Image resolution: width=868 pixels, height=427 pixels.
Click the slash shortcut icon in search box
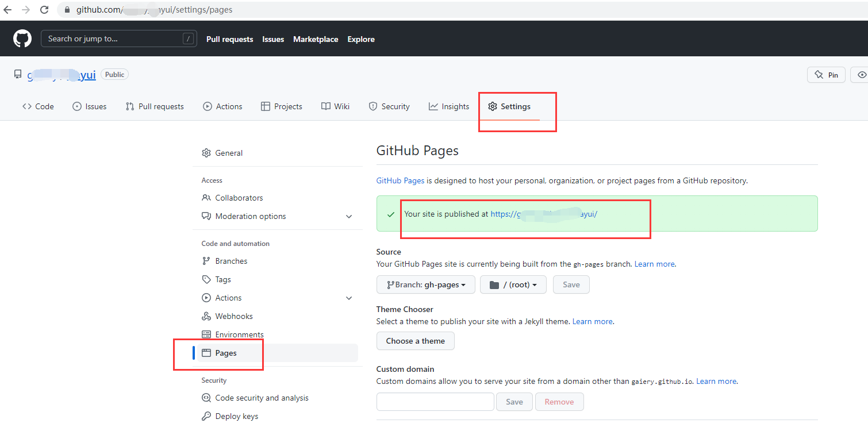(x=188, y=39)
